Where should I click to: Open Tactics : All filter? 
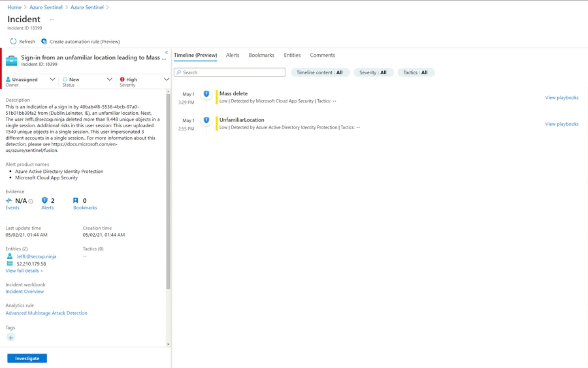(416, 72)
